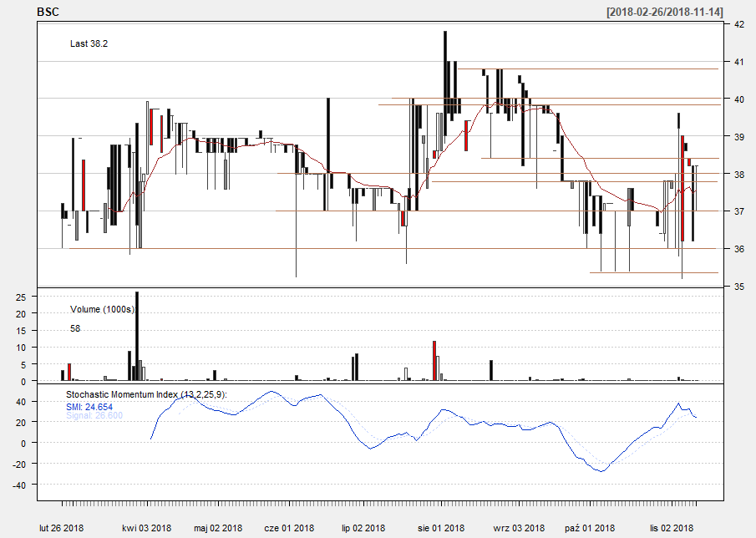Click price axis label 41
This screenshot has height=538, width=756.
738,62
